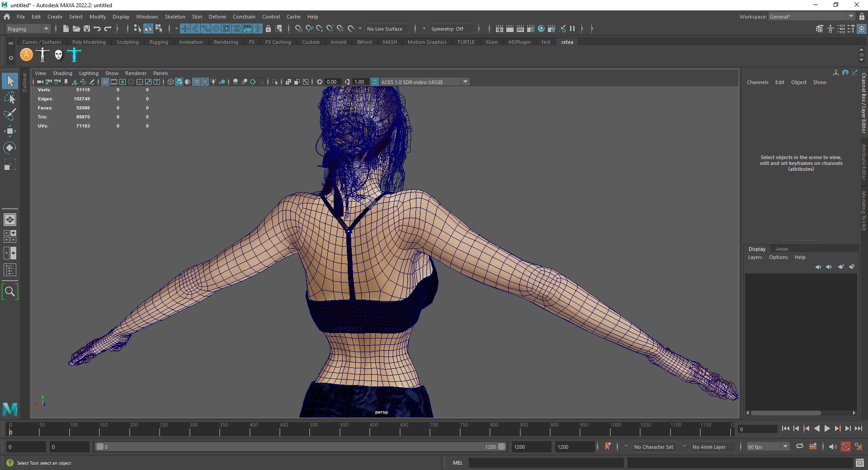The image size is (868, 470).
Task: Open the Deform menu
Action: click(217, 17)
